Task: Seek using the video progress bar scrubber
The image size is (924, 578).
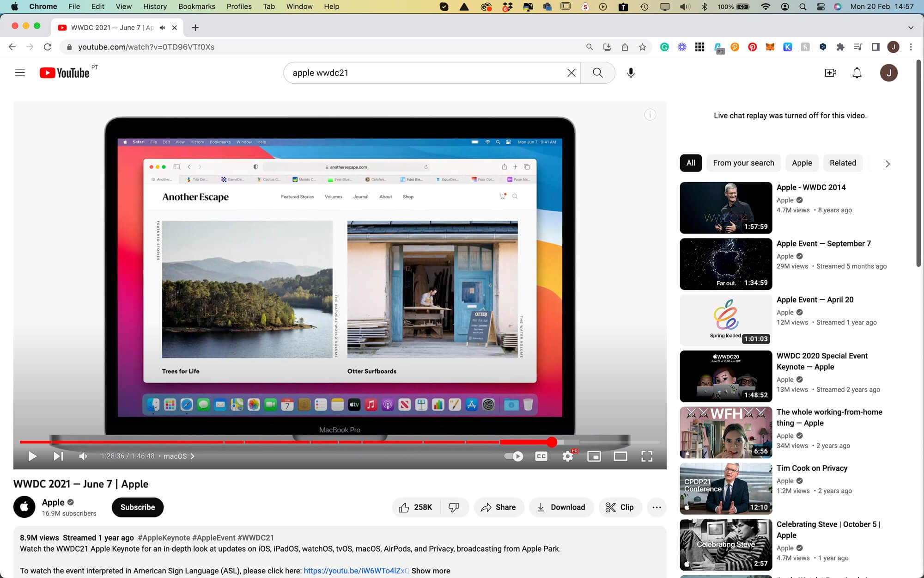Action: coord(552,442)
